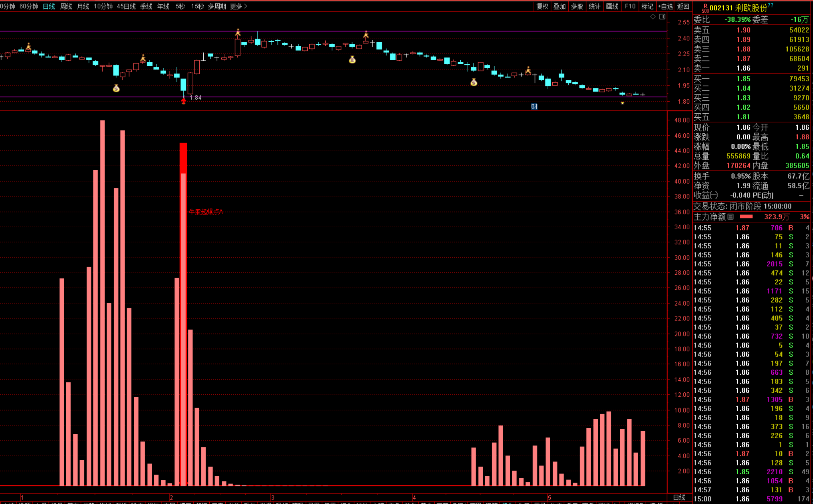The height and width of the screenshot is (504, 813).
Task: Click the figure signal icon at the chart peak
Action: coord(238,33)
